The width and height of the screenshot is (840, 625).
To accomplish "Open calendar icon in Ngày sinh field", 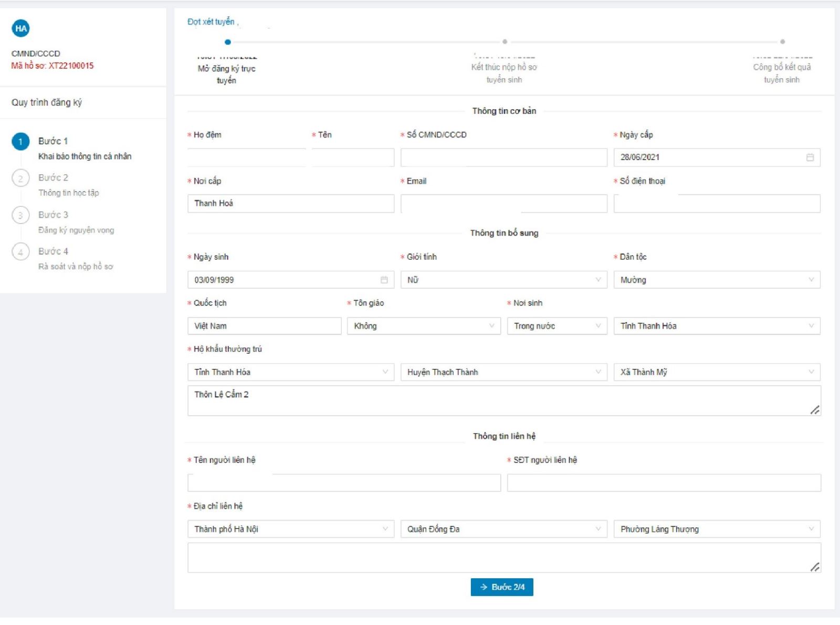I will (384, 280).
